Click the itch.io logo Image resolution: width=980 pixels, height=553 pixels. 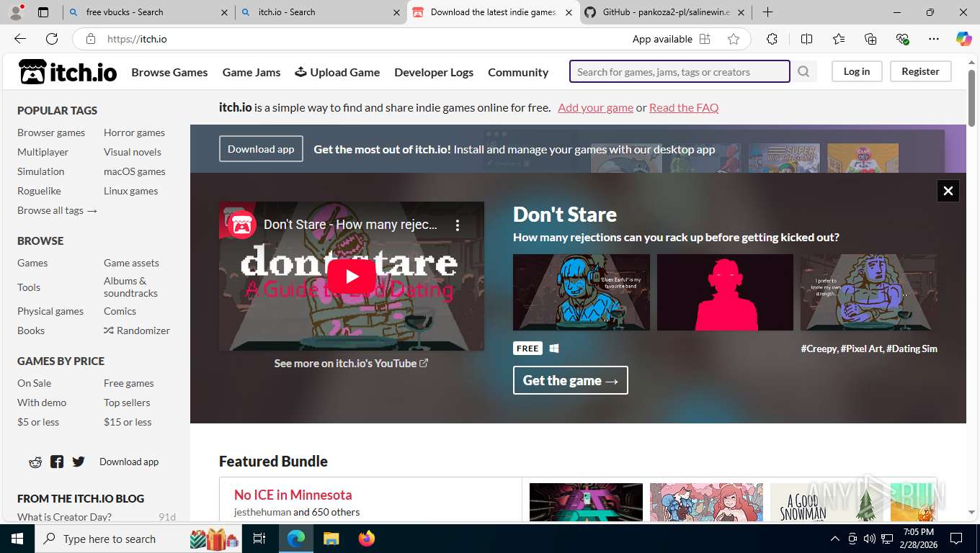[x=68, y=72]
